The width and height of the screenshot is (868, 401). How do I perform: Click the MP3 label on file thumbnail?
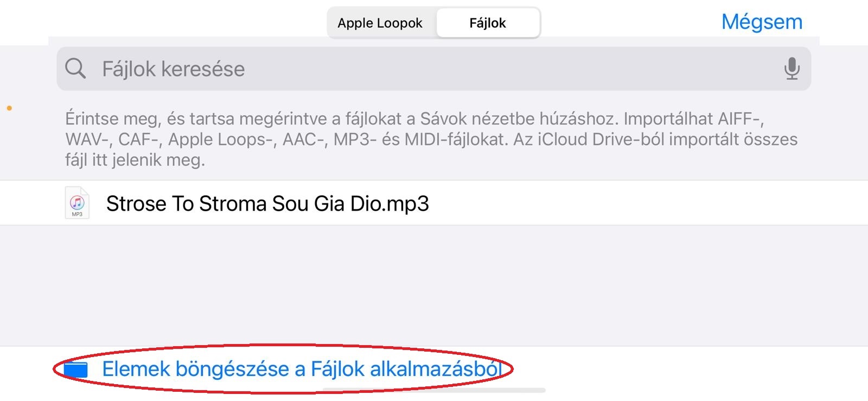(77, 214)
